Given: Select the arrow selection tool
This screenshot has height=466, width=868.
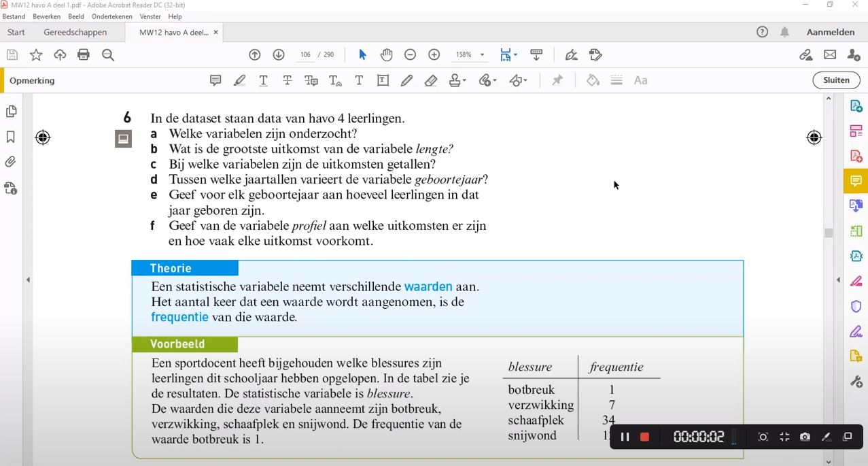Looking at the screenshot, I should pos(362,55).
